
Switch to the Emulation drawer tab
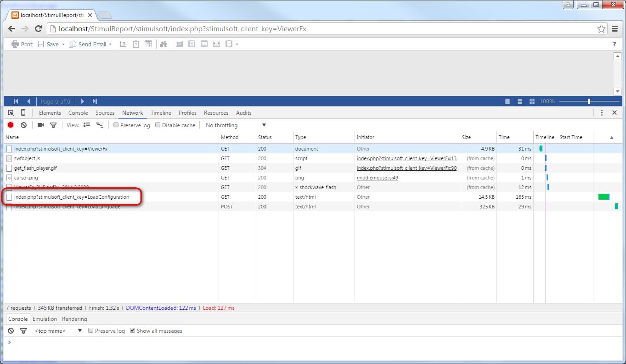pos(45,319)
